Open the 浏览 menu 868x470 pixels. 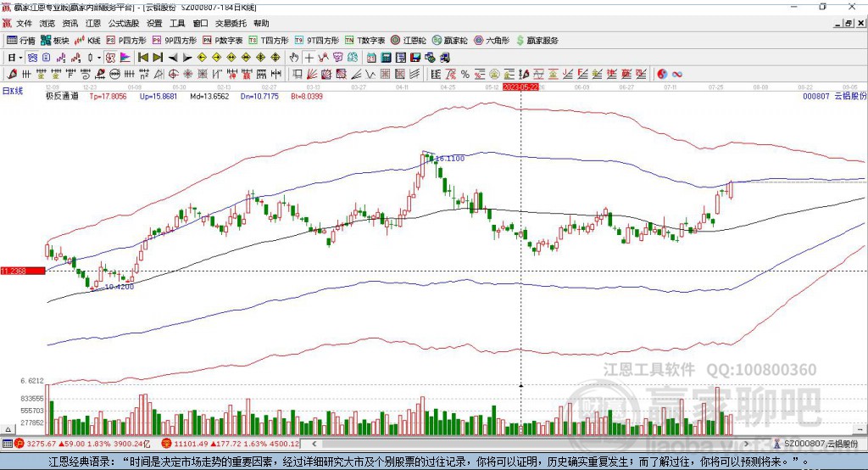47,23
